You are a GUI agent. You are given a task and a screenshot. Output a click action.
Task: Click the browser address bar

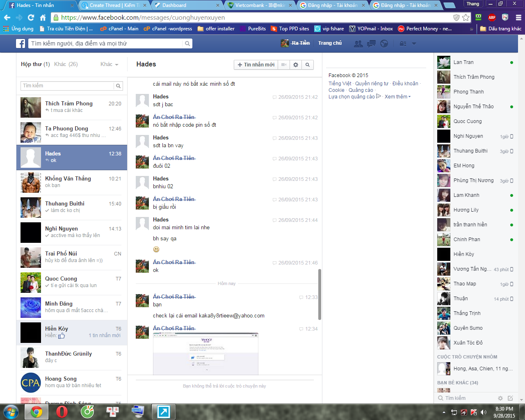click(255, 18)
